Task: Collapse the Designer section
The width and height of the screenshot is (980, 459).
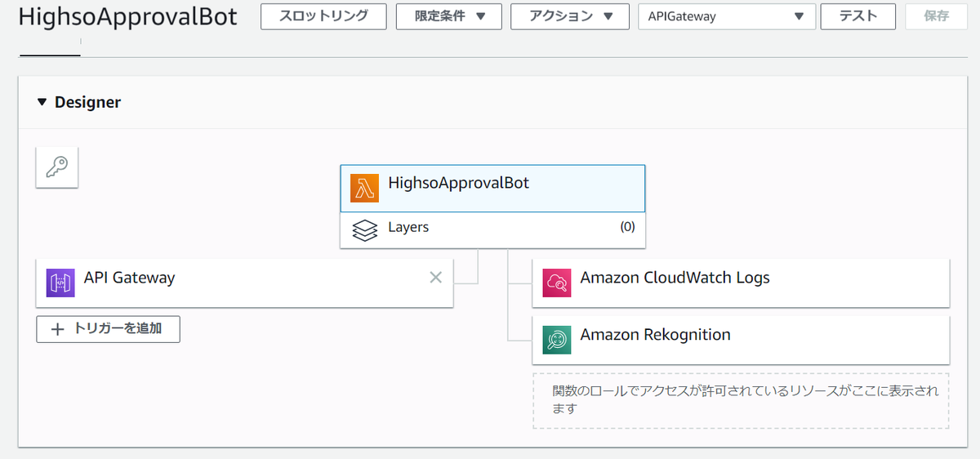Action: pyautogui.click(x=42, y=102)
